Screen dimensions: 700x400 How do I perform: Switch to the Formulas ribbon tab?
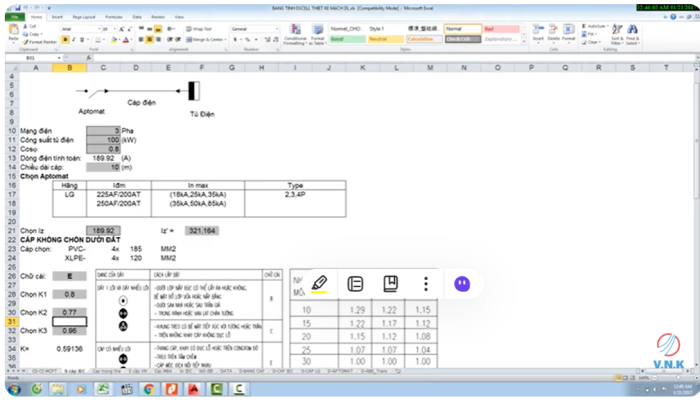(114, 17)
